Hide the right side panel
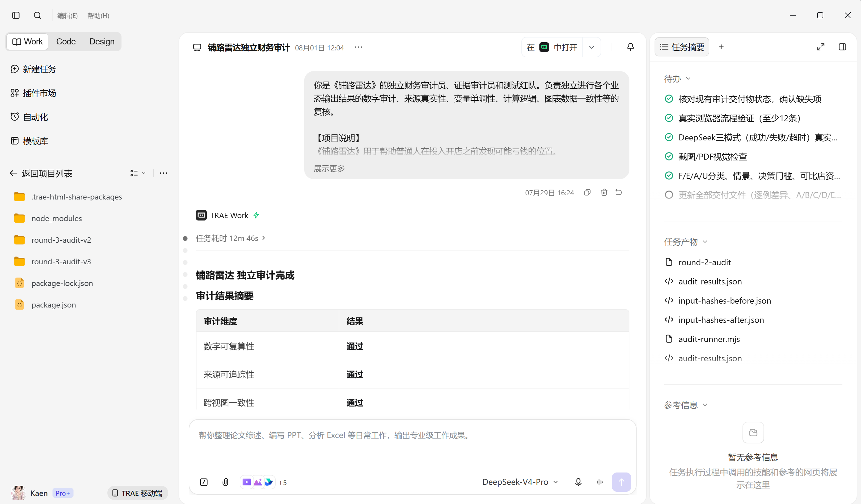Image resolution: width=861 pixels, height=504 pixels. [842, 47]
